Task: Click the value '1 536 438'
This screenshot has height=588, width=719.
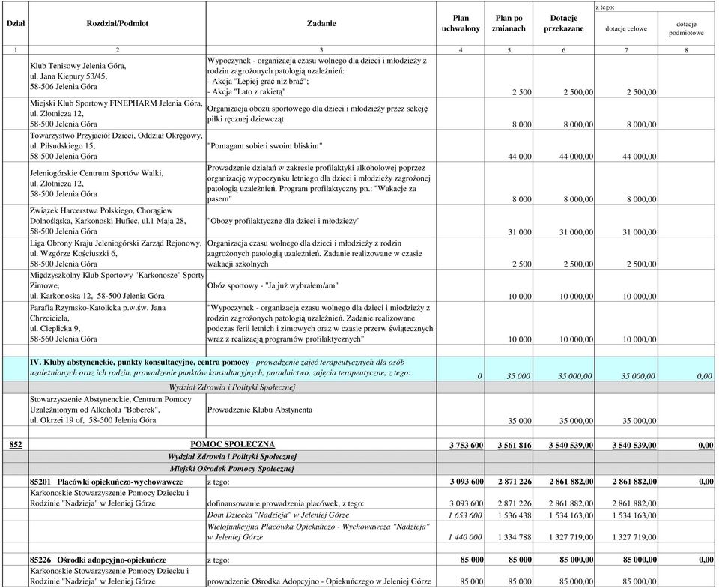Action: pos(515,515)
